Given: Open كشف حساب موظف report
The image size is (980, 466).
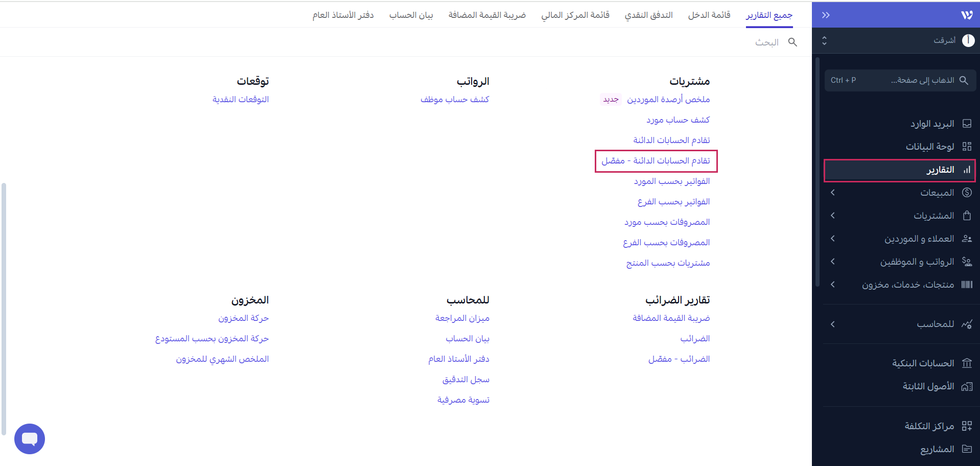Looking at the screenshot, I should 455,100.
